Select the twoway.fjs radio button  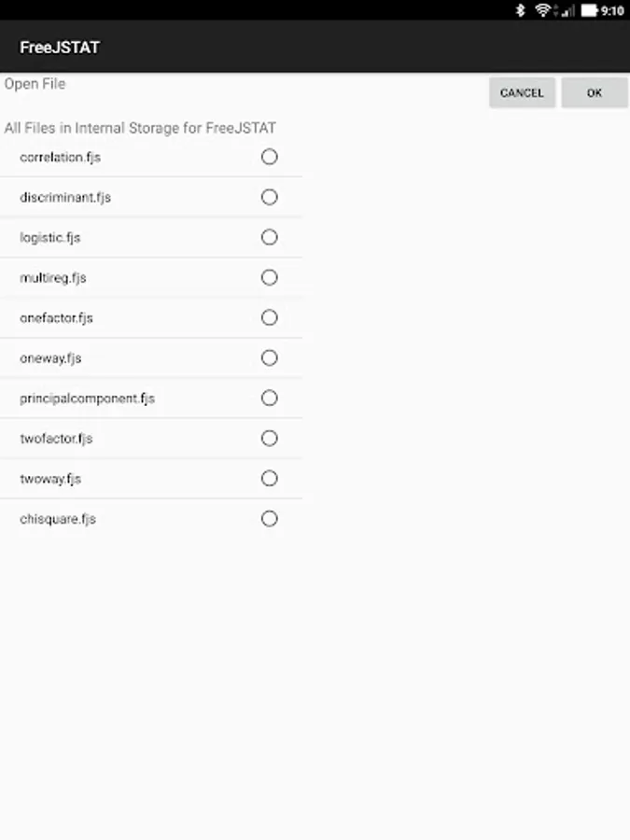269,478
